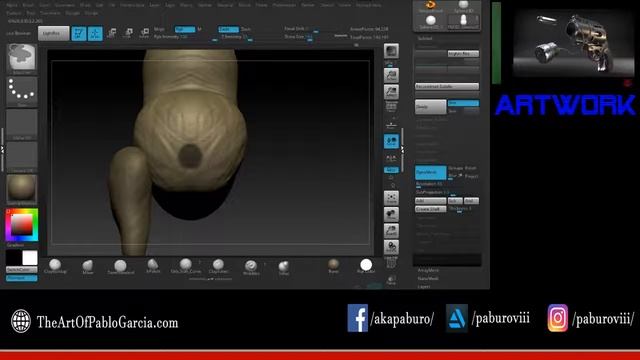Open the empty alpha slot picker

point(22,124)
